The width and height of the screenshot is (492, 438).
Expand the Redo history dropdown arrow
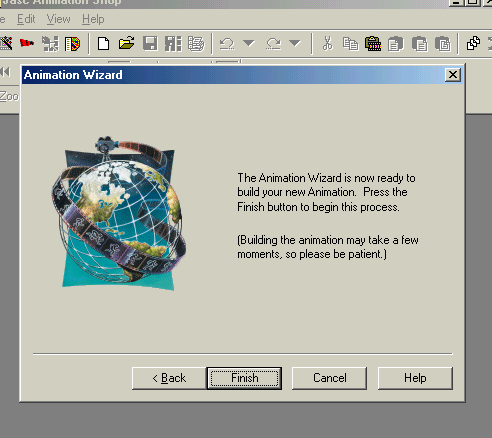tap(295, 43)
